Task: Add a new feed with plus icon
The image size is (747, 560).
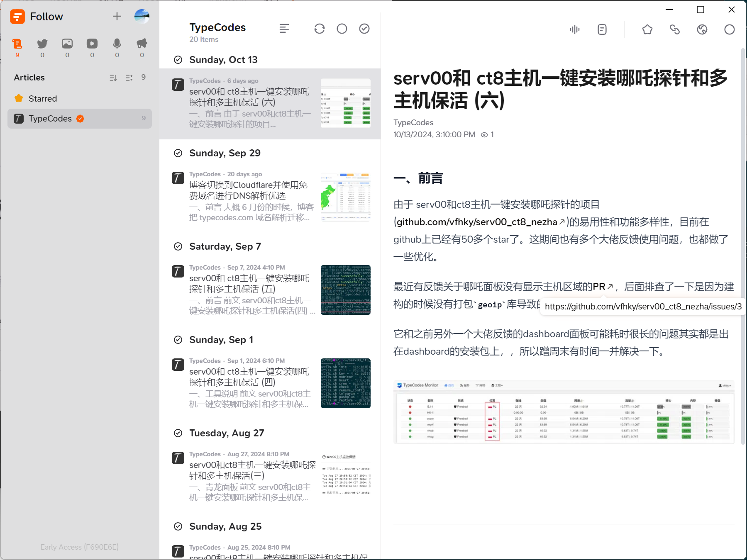Action: coord(117,16)
